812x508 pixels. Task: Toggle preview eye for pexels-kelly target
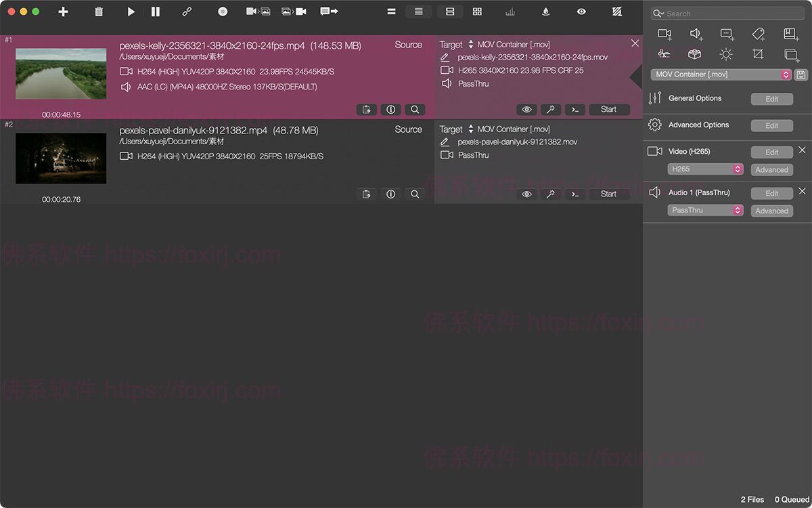click(x=527, y=110)
